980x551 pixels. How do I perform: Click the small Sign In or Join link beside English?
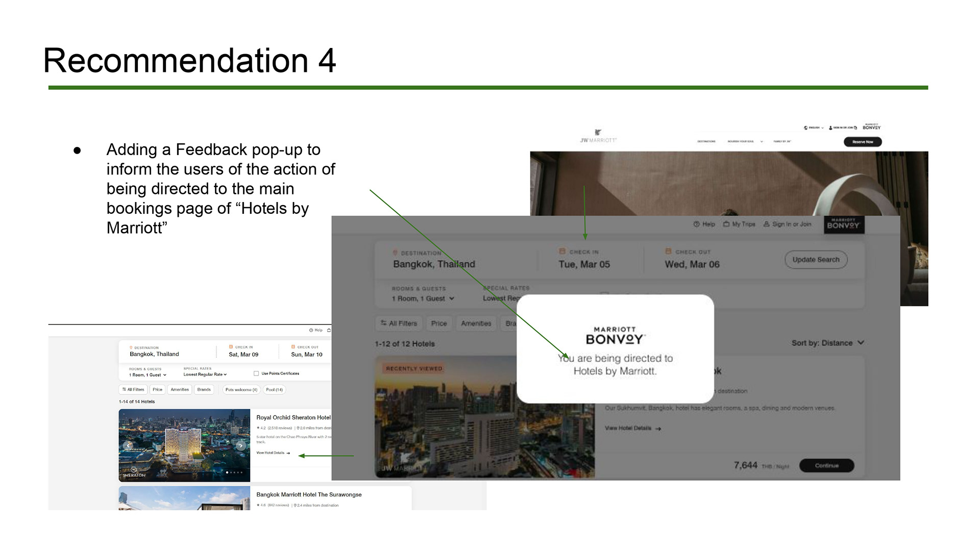click(x=843, y=128)
